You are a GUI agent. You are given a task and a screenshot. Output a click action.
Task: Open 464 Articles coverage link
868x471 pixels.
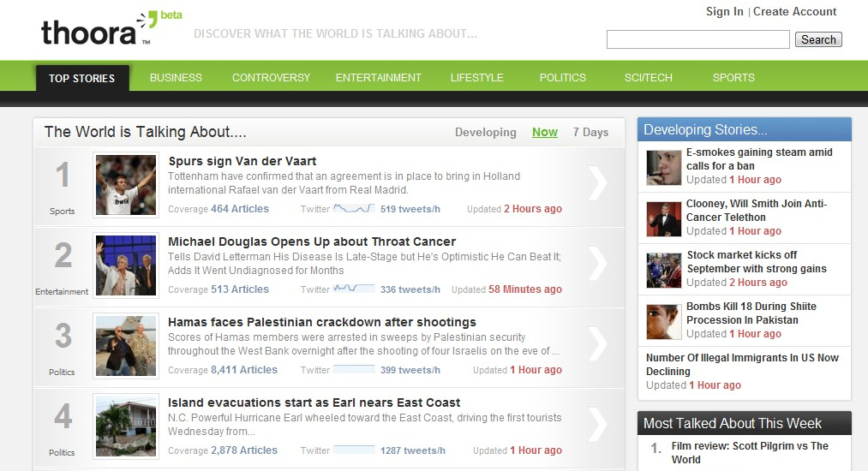click(240, 209)
